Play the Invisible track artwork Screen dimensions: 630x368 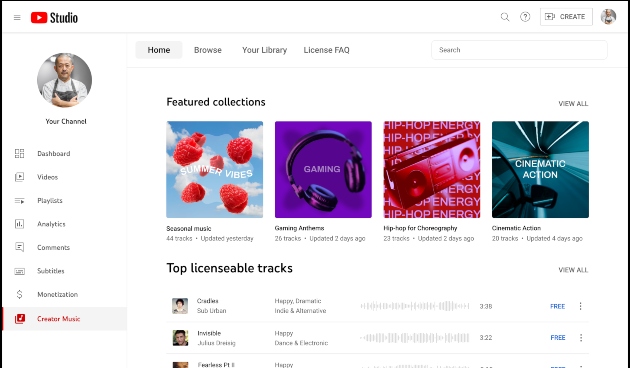point(180,338)
